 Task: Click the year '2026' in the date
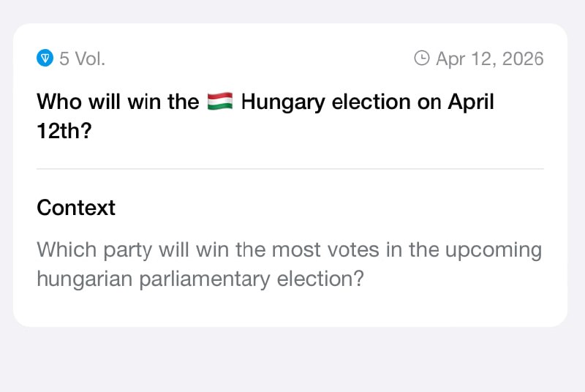point(522,59)
